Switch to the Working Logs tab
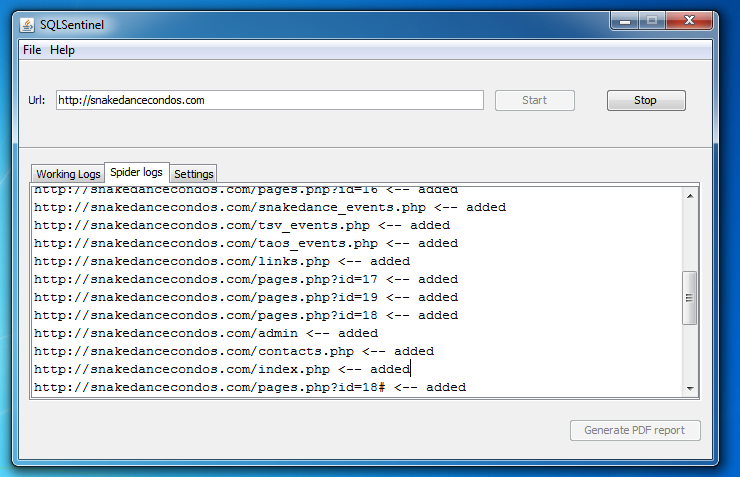The height and width of the screenshot is (477, 740). [x=68, y=174]
